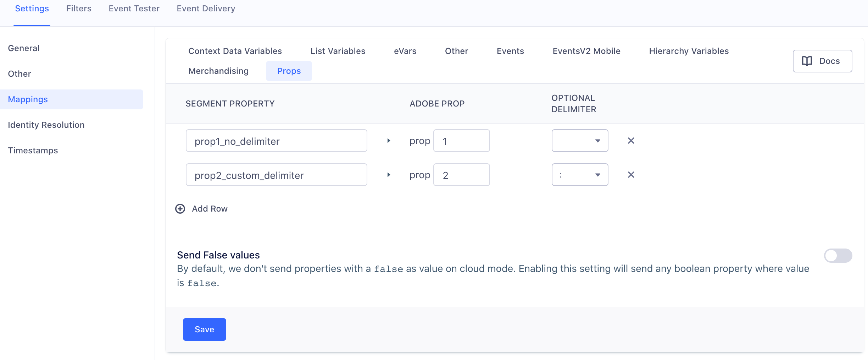Open the Context Data Variables tab

pos(235,51)
